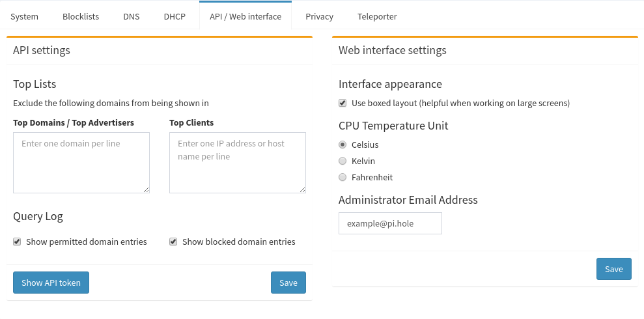Screen dimensions: 644x319
Task: Select the API / Web interface tab
Action: pos(245,16)
